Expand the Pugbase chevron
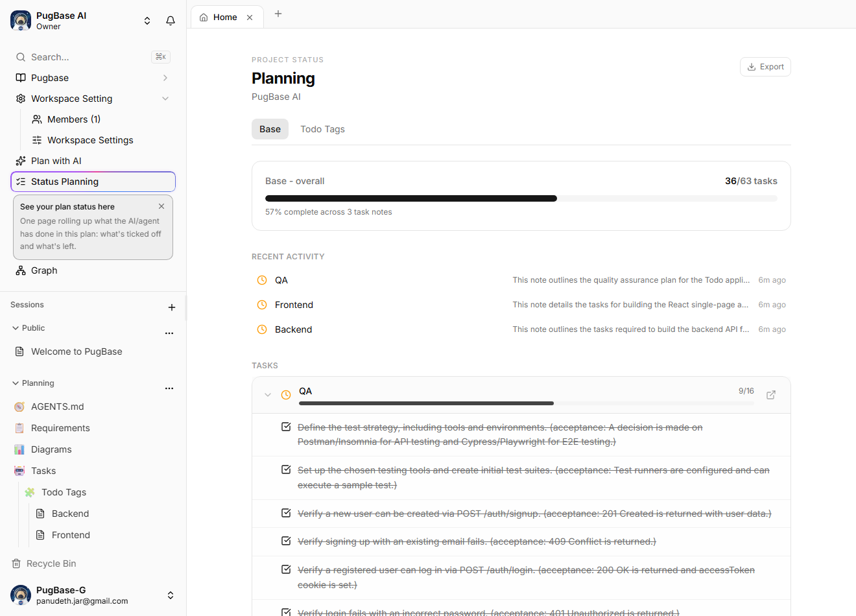 coord(165,78)
